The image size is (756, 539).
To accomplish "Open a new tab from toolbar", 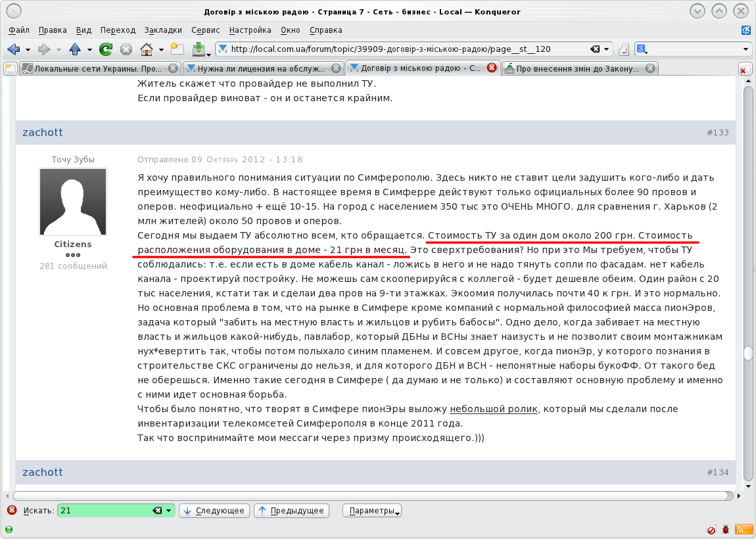I will (176, 49).
